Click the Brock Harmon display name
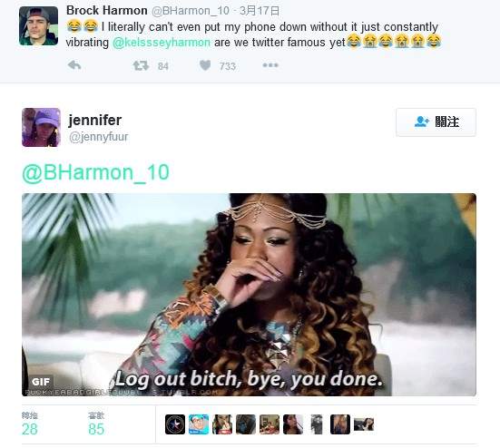This screenshot has width=500, height=448. click(107, 11)
